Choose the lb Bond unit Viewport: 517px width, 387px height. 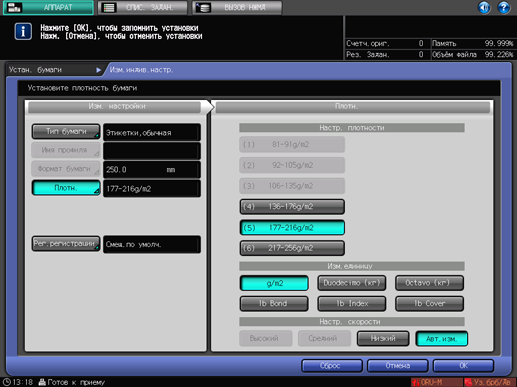[x=274, y=304]
